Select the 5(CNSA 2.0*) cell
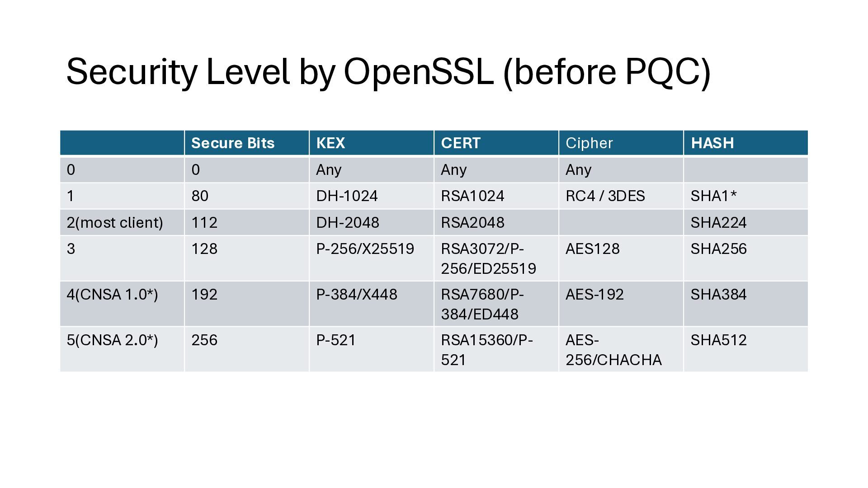The height and width of the screenshot is (488, 868). coord(112,340)
